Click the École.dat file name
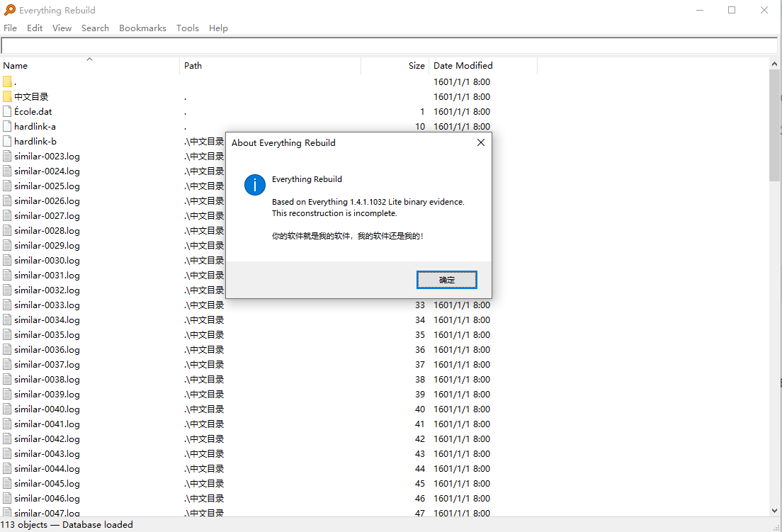 [33, 112]
